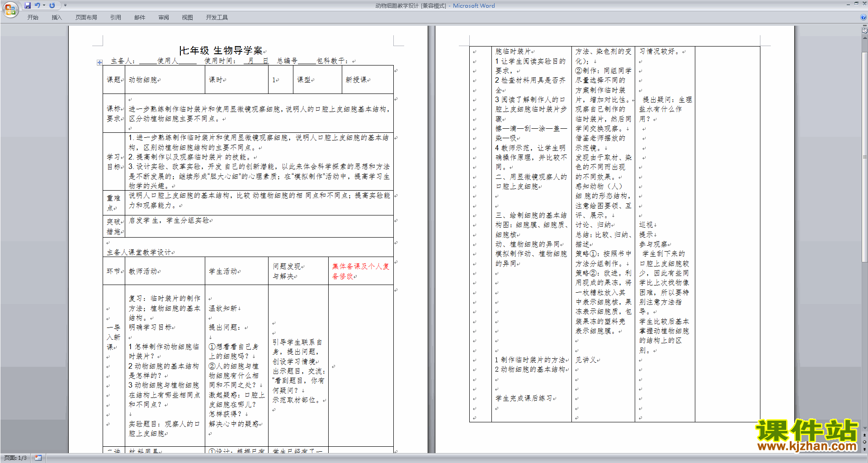Click the table move handle icon
Viewport: 868px width, 463px height.
click(x=99, y=62)
